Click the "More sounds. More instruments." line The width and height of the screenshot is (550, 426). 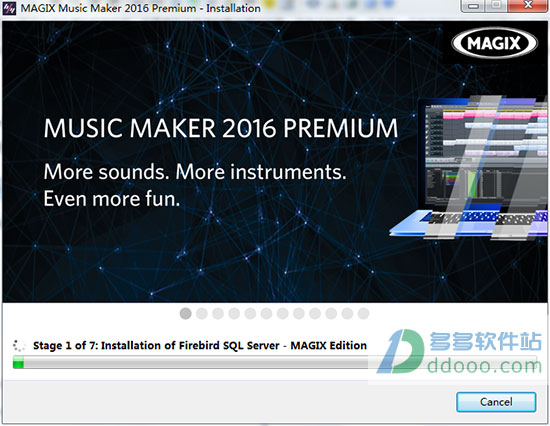pos(195,172)
